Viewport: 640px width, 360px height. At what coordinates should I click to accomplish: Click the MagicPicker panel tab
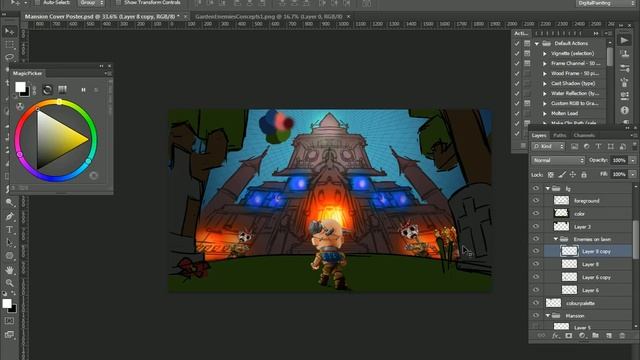27,73
